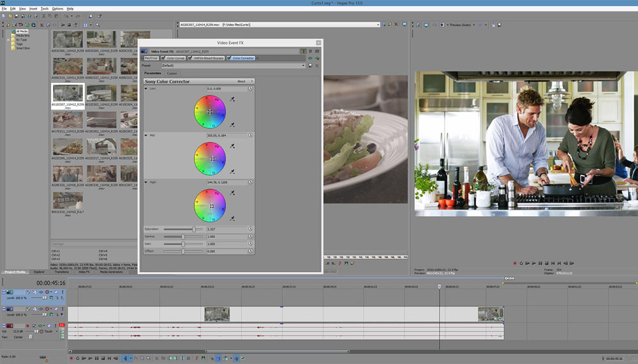Screen dimensions: 638x364
Task: Click the timeline Pause button
Action: click(96, 358)
